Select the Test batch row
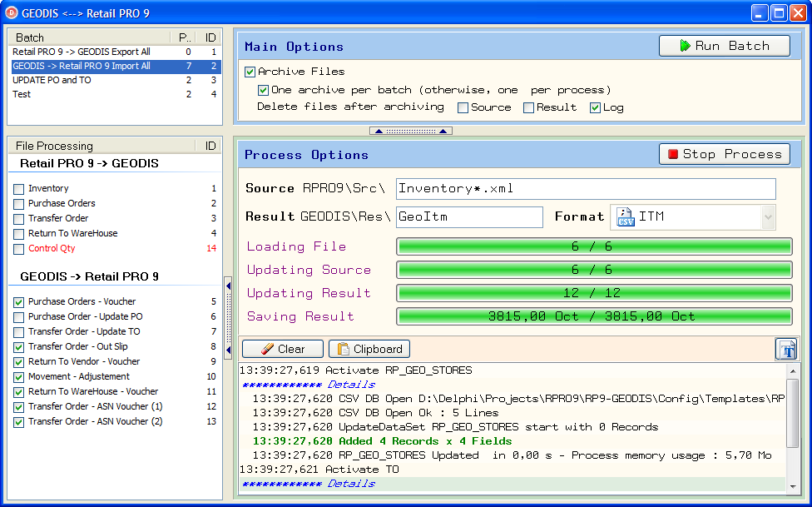 [x=22, y=94]
